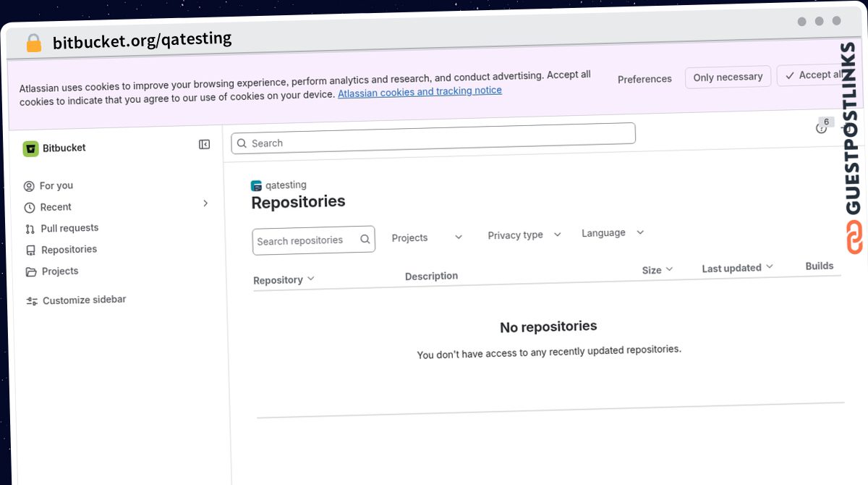Click the qatesting workspace avatar icon
The width and height of the screenshot is (868, 485).
[256, 186]
